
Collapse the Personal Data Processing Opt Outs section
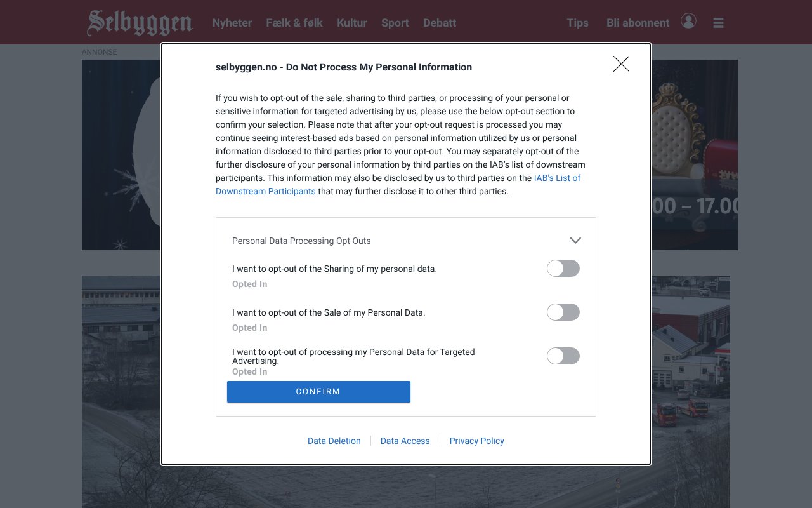tap(575, 241)
